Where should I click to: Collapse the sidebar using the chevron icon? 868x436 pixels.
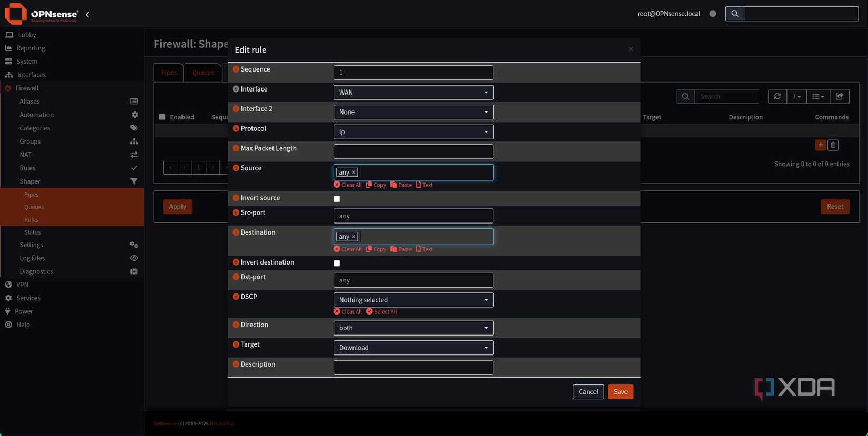click(87, 15)
